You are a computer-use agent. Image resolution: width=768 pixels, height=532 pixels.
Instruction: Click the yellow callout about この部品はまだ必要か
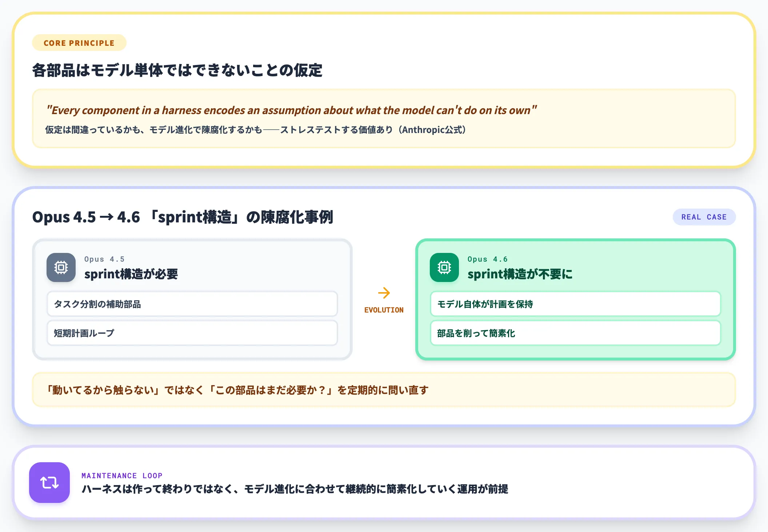tap(384, 390)
